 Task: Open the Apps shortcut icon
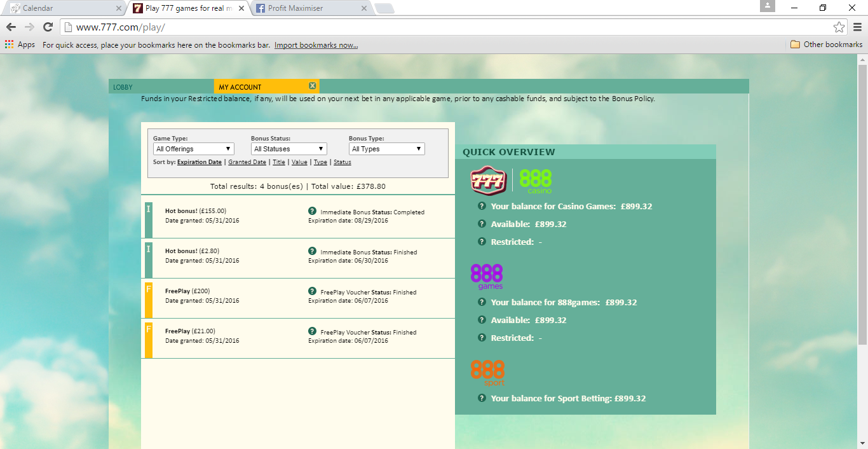9,45
